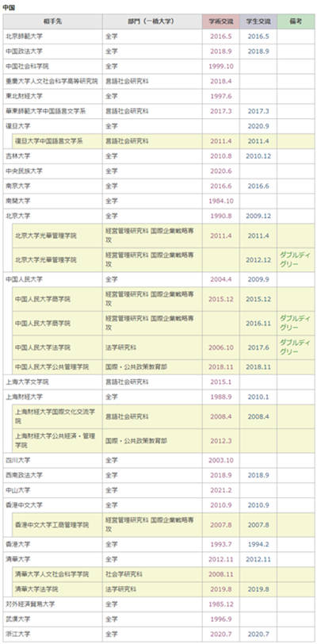Select the 対外経済貿易大学 partner cell
The image size is (317, 644).
52,604
